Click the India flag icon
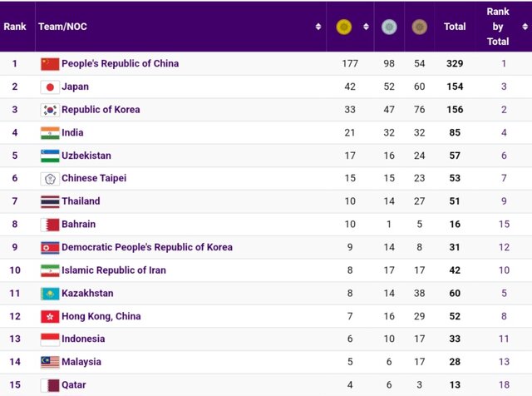The image size is (532, 396). tap(50, 132)
